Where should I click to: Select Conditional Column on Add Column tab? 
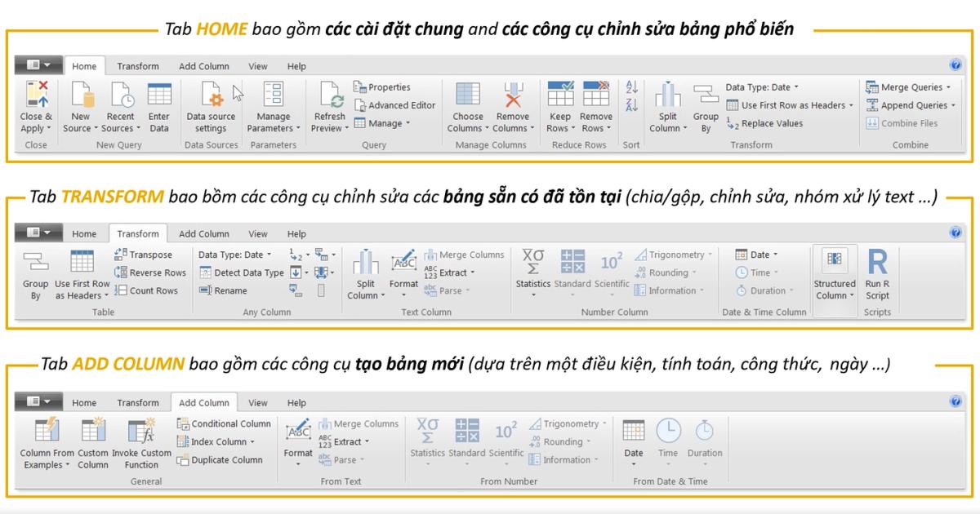coord(225,423)
